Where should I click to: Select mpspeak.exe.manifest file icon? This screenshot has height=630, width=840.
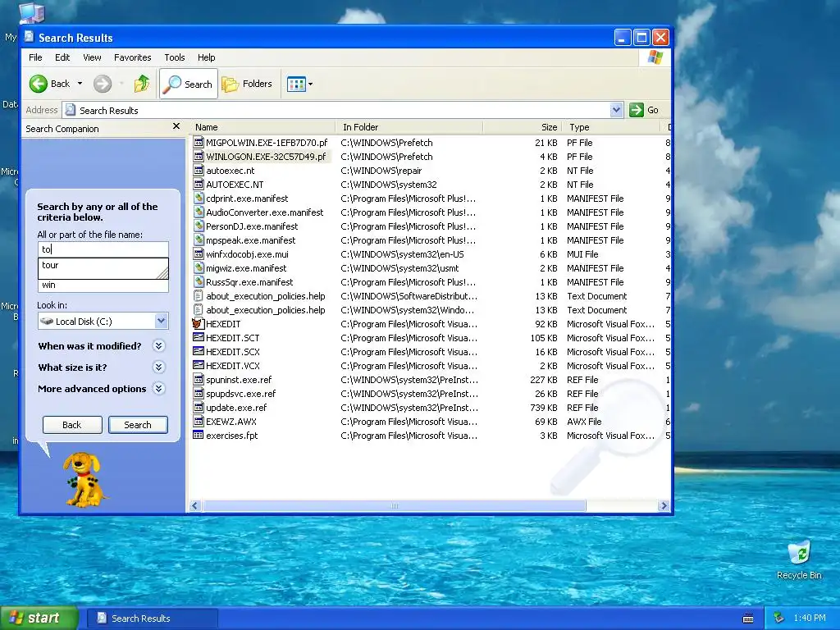pos(199,240)
